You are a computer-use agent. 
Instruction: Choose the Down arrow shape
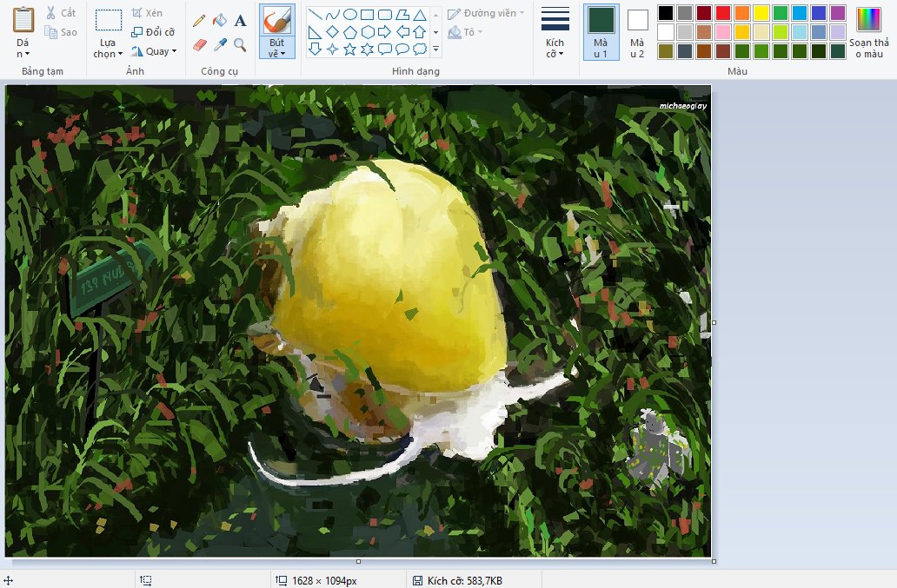[x=315, y=50]
